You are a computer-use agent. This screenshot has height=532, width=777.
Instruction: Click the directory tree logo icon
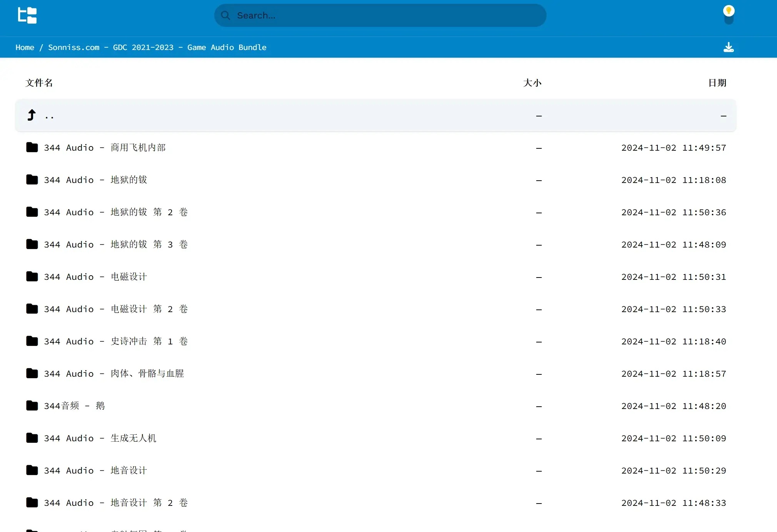(x=27, y=16)
